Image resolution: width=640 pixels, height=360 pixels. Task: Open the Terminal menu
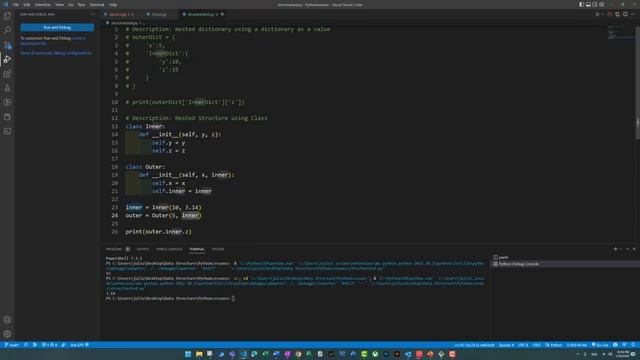click(x=97, y=4)
